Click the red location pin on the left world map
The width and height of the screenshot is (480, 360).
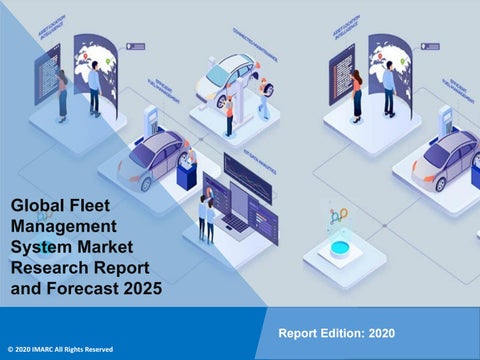click(85, 57)
